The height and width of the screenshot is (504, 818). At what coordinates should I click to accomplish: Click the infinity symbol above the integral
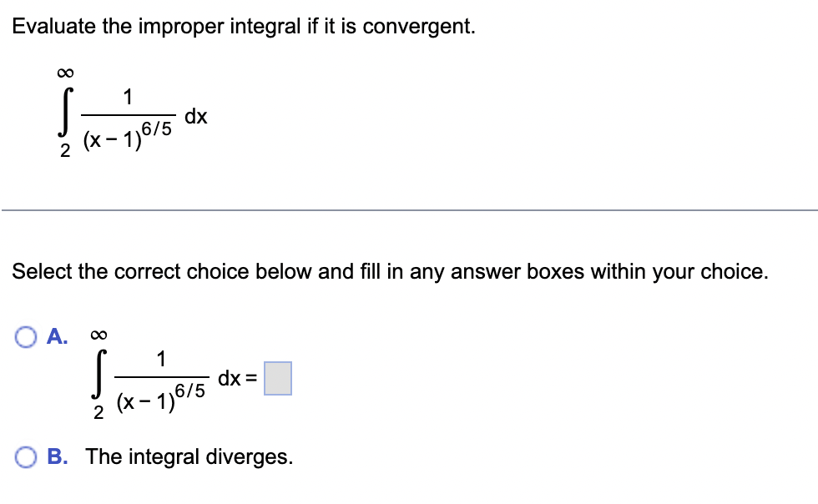(67, 71)
